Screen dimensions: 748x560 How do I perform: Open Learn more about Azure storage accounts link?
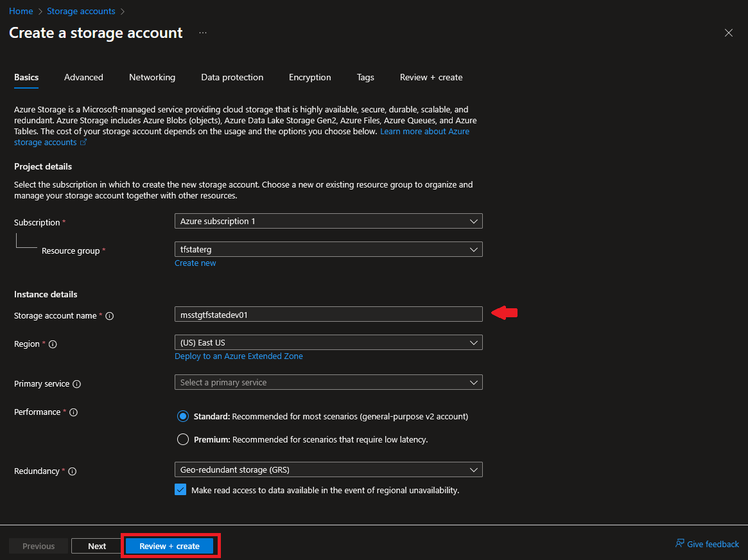424,132
